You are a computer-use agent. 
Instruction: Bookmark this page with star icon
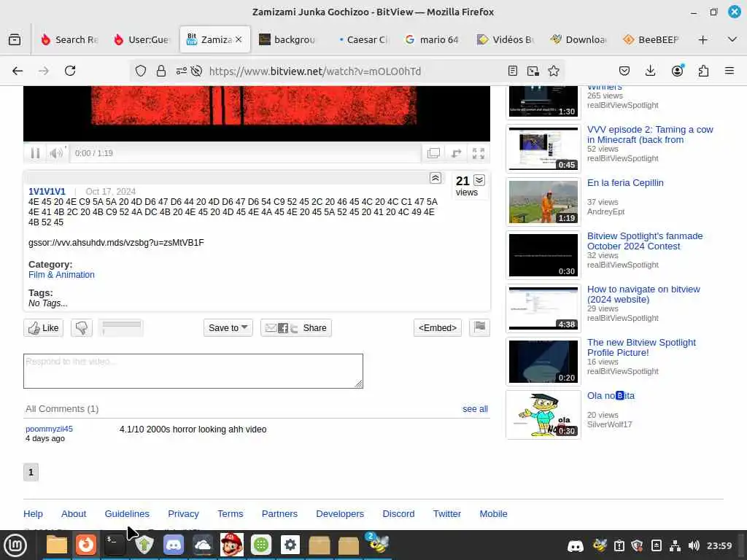click(x=554, y=71)
